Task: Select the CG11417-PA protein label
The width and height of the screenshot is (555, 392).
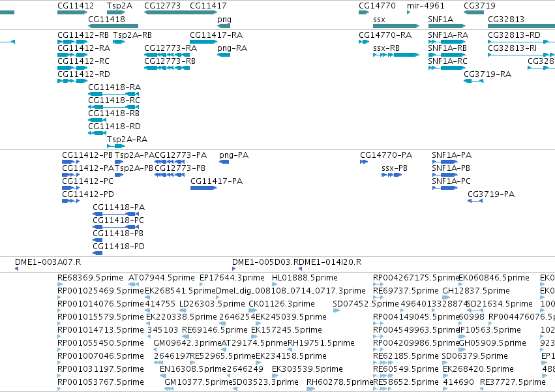Action: (x=217, y=181)
